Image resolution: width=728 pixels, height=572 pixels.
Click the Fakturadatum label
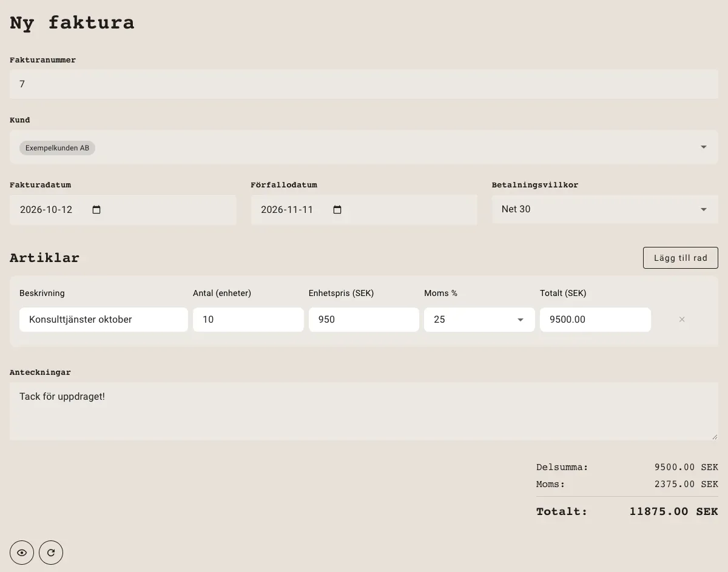[x=40, y=185]
